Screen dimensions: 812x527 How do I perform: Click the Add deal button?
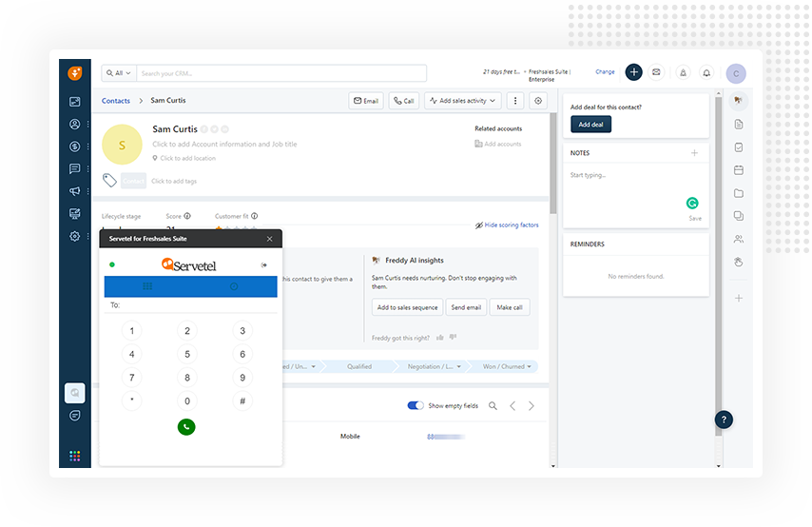(590, 125)
